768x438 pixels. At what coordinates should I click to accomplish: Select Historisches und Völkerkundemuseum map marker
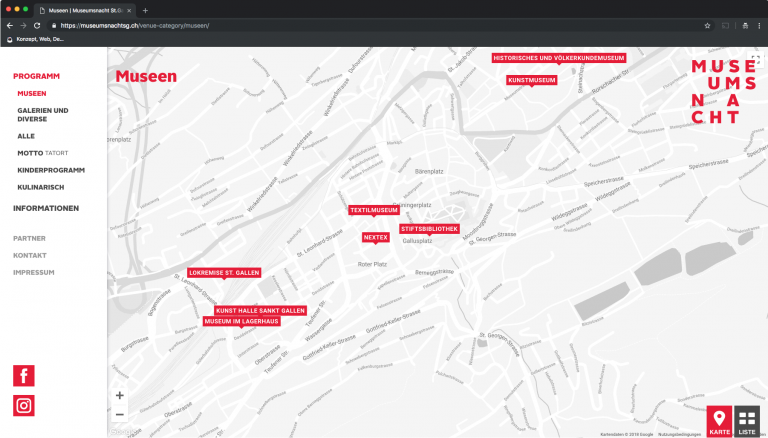[559, 58]
